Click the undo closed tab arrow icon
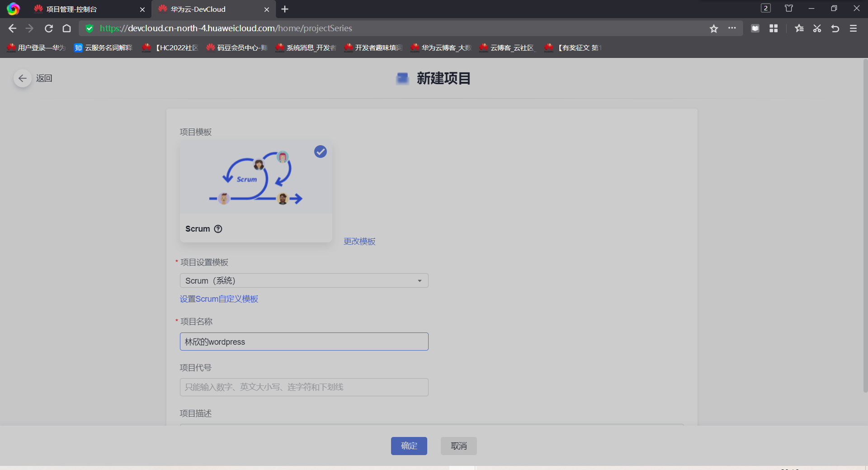The image size is (868, 470). (x=835, y=28)
